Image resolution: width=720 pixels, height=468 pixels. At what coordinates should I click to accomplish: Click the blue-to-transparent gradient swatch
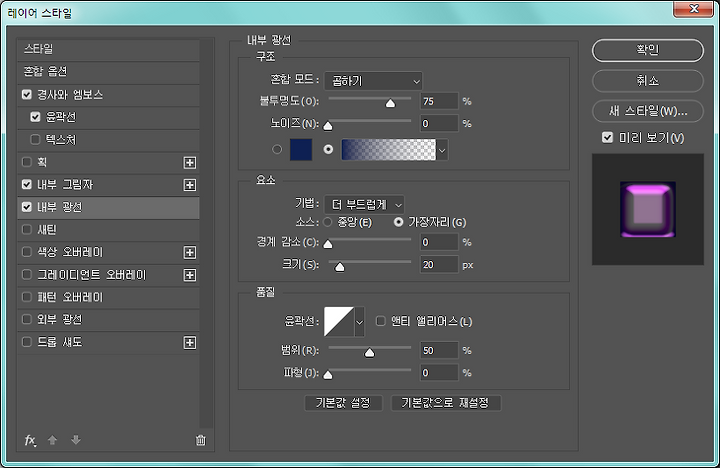click(388, 150)
